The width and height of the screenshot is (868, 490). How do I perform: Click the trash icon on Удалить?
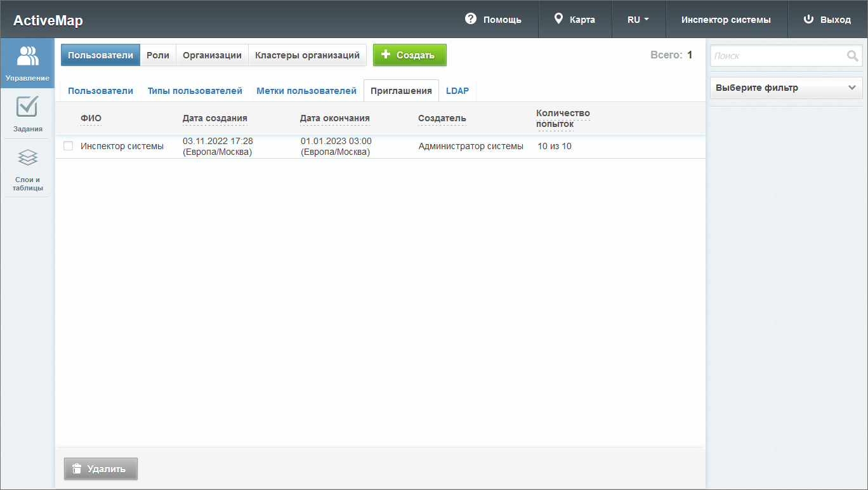[x=77, y=469]
